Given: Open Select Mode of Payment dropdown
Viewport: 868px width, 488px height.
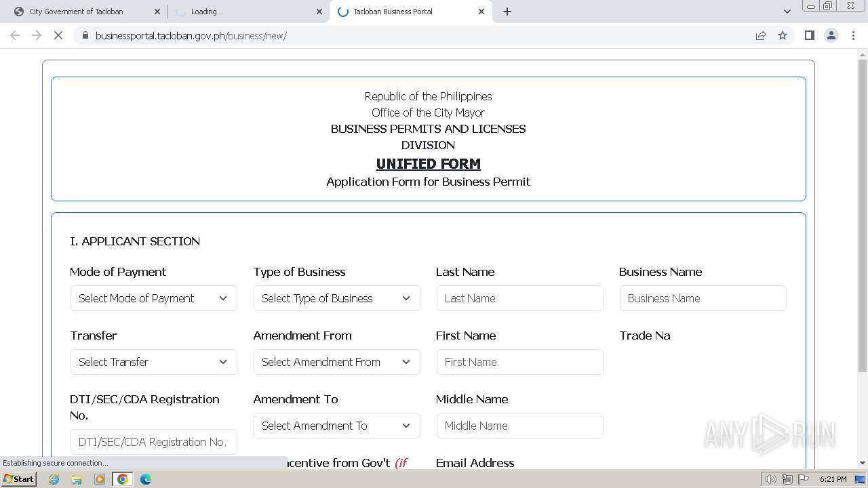Looking at the screenshot, I should pos(154,298).
